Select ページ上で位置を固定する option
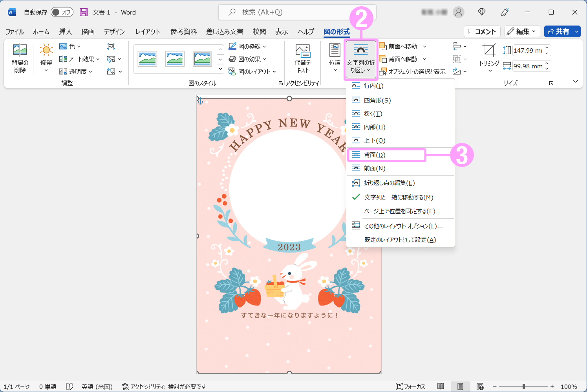This screenshot has width=587, height=392. [399, 211]
